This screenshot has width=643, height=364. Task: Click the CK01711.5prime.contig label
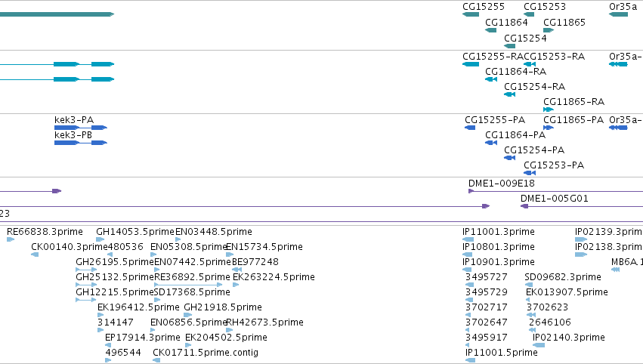coord(206,353)
